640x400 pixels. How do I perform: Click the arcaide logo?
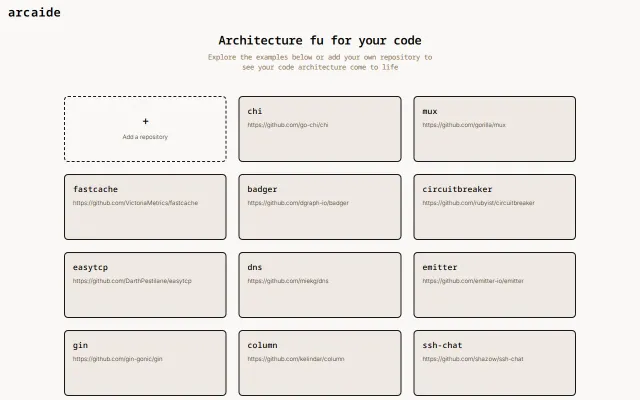point(34,13)
